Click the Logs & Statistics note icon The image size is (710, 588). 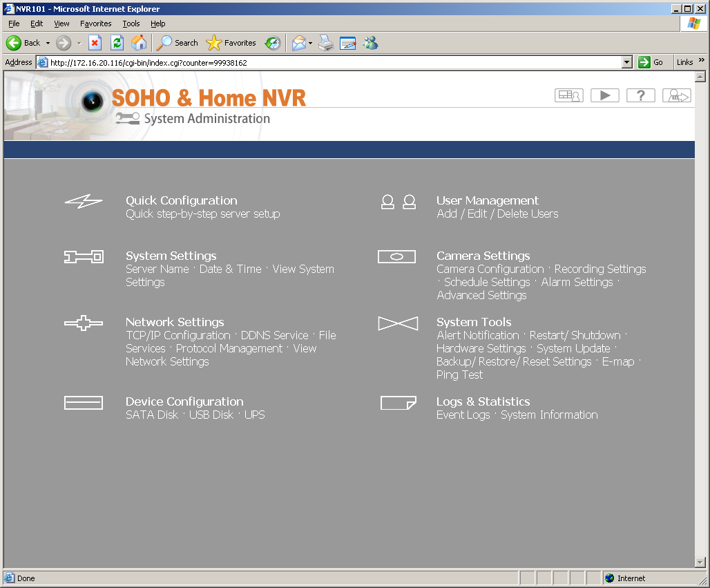click(x=398, y=403)
